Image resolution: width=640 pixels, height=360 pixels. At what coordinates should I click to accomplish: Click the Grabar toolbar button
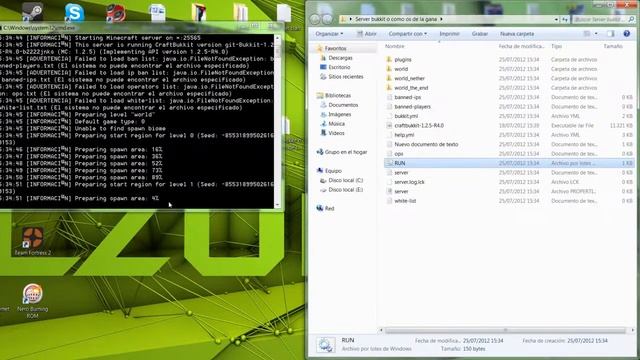(x=480, y=33)
